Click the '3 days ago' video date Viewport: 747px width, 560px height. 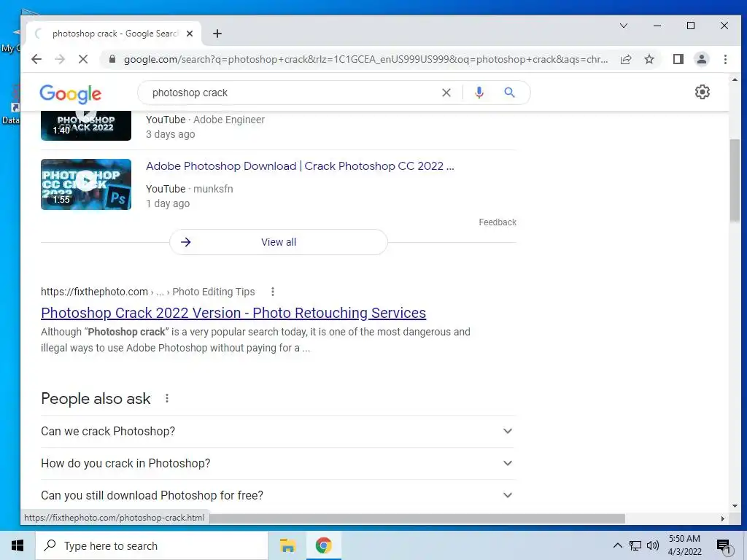(x=171, y=134)
